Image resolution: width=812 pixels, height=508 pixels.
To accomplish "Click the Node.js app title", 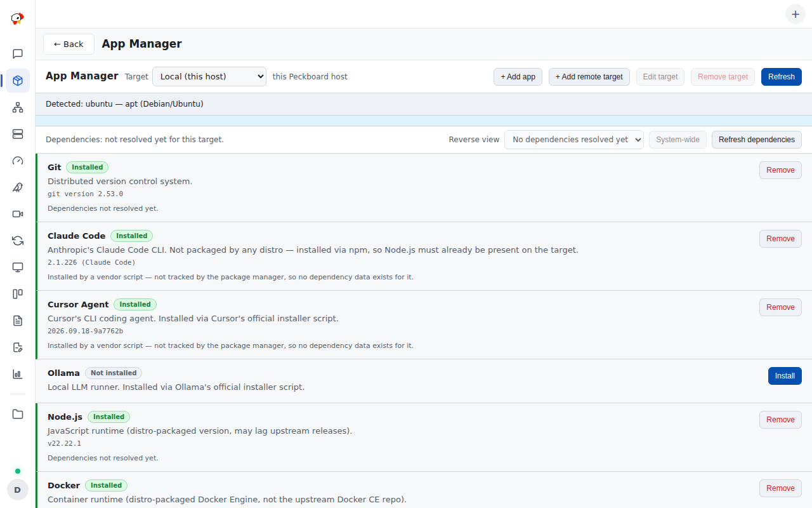I will coord(65,417).
